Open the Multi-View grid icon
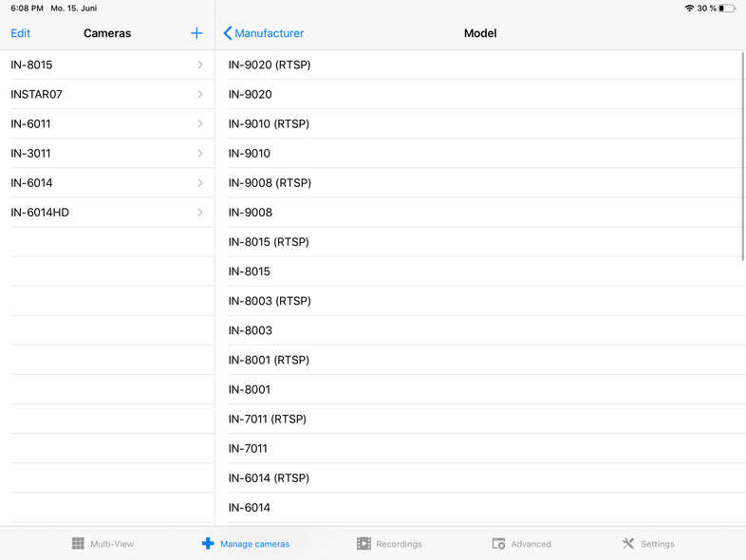The height and width of the screenshot is (560, 746). 78,544
